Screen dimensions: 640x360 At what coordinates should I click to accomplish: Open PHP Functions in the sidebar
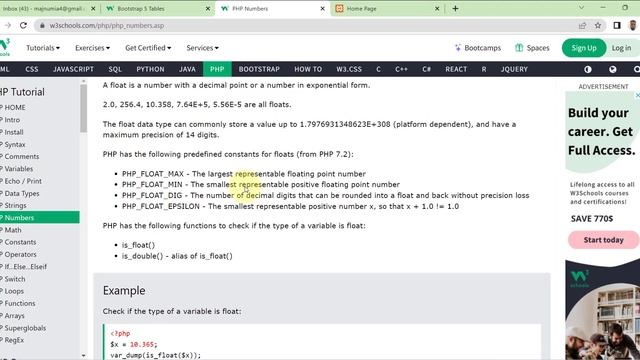(x=40, y=303)
